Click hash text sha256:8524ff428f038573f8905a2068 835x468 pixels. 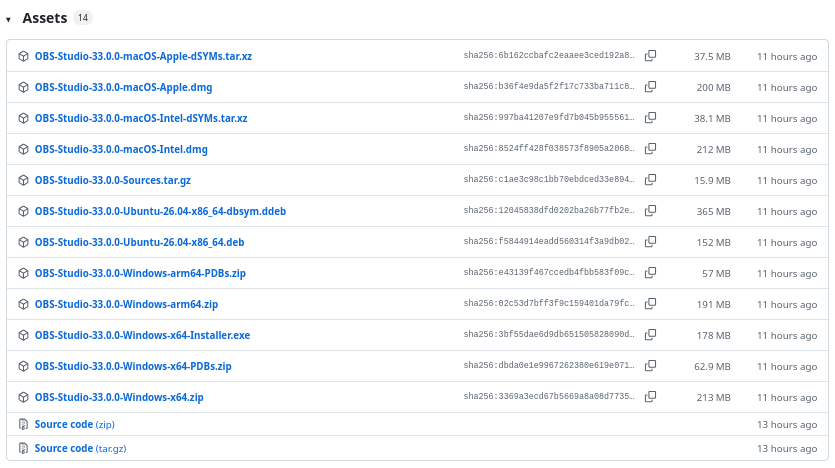click(549, 148)
